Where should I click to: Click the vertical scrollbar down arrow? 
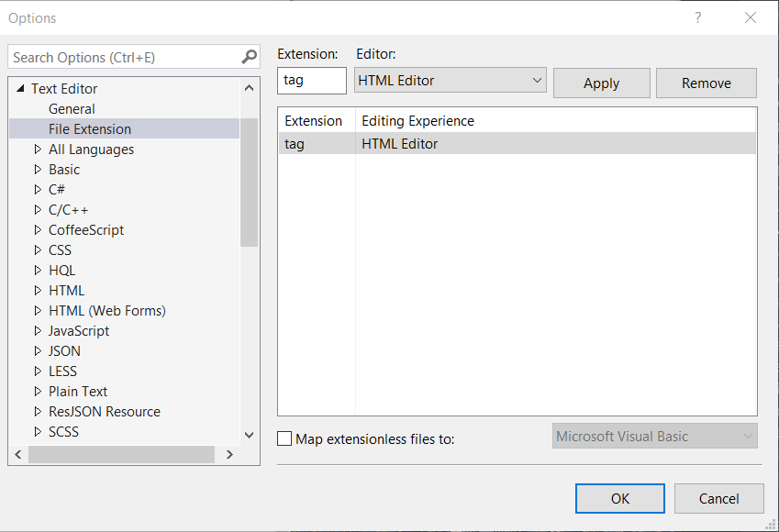(x=248, y=435)
